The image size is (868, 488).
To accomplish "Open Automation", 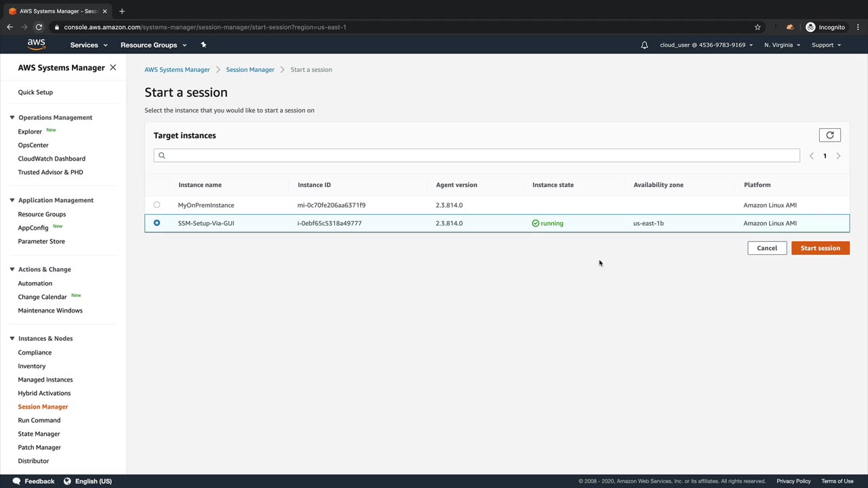I will click(x=35, y=283).
